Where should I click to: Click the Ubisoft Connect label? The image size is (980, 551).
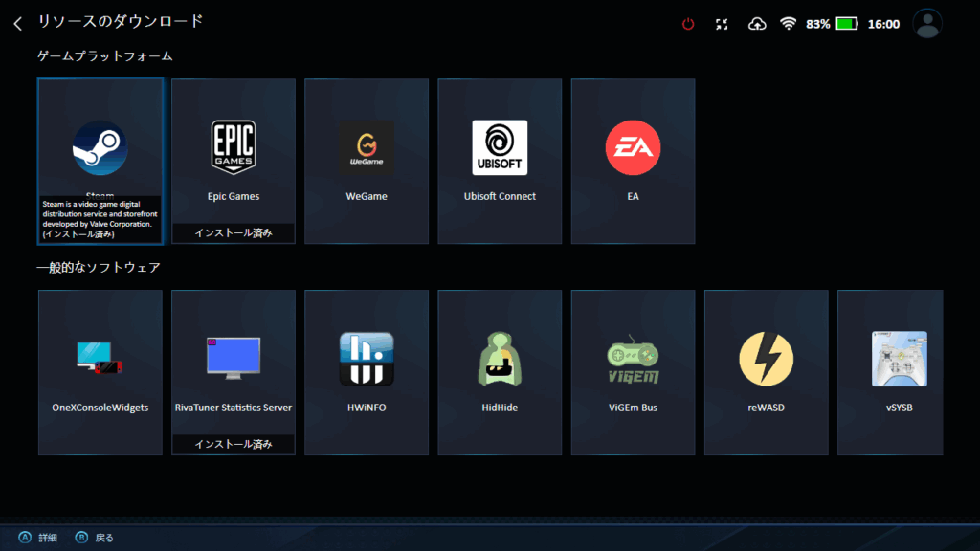click(500, 196)
